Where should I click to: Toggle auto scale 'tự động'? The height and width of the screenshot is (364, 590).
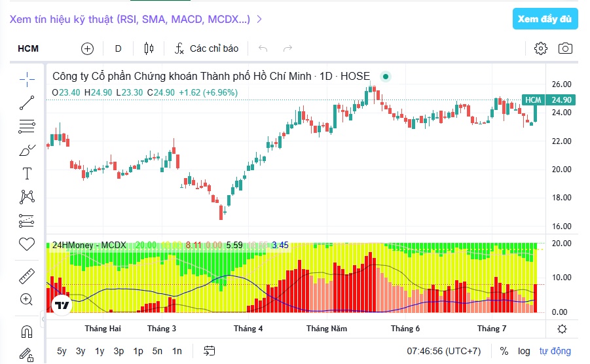(x=555, y=351)
